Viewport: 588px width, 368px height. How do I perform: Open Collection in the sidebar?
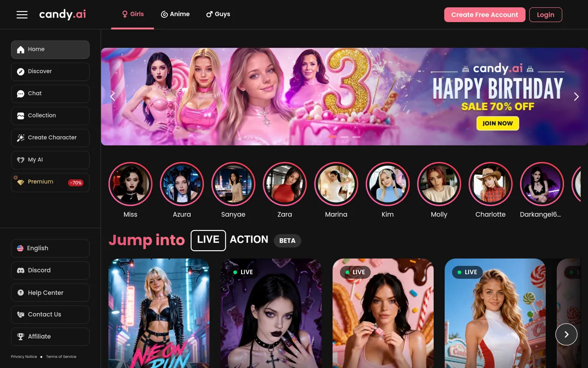[50, 116]
